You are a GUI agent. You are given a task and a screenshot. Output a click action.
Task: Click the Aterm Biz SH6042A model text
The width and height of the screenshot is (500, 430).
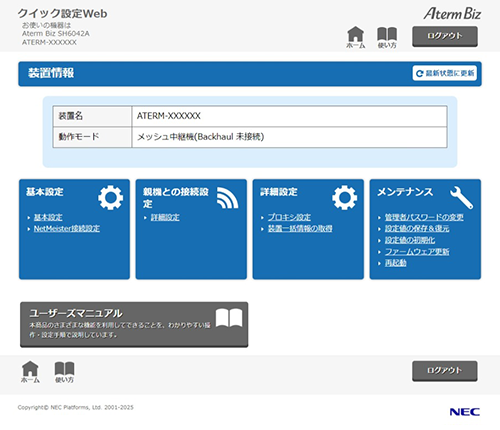[56, 34]
